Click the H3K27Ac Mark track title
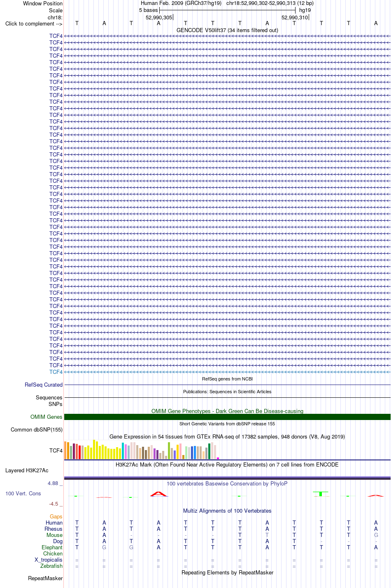The width and height of the screenshot is (391, 588). tap(227, 464)
